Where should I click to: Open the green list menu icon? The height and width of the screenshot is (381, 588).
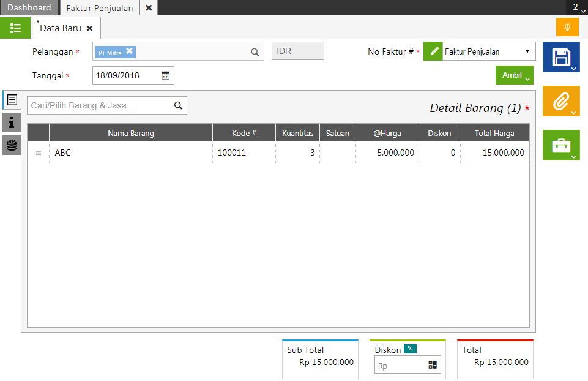tap(15, 28)
